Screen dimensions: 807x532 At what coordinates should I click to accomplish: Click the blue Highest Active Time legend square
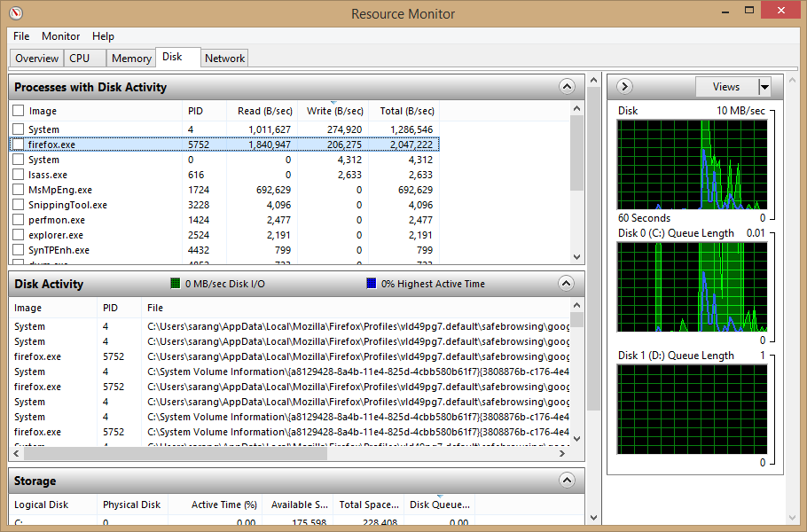371,284
